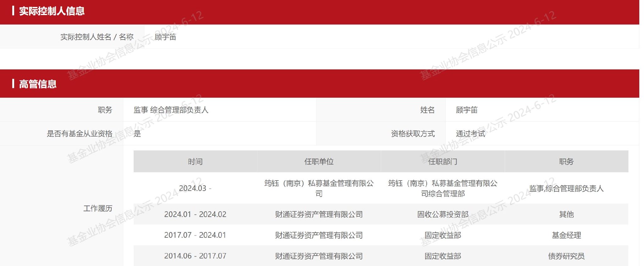Select the 2024.03 - date cell

[x=195, y=188]
